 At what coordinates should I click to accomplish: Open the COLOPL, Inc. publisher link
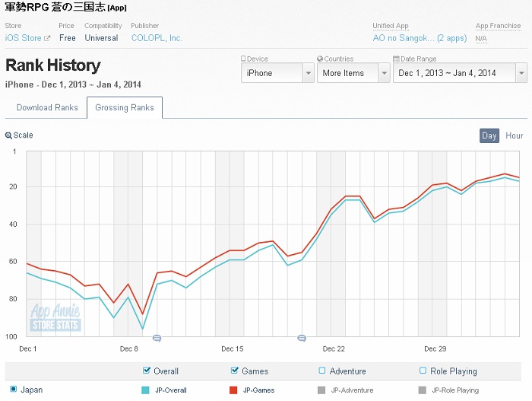(157, 38)
